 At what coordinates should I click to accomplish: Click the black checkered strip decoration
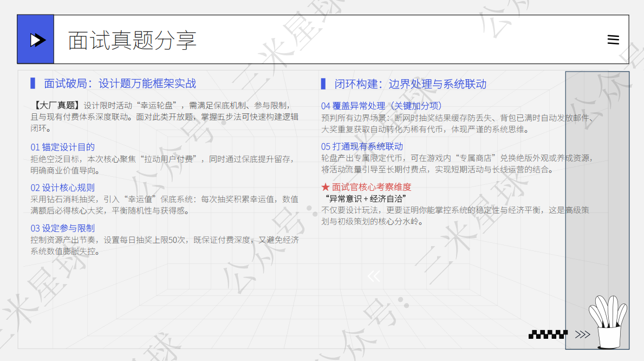[x=548, y=334]
